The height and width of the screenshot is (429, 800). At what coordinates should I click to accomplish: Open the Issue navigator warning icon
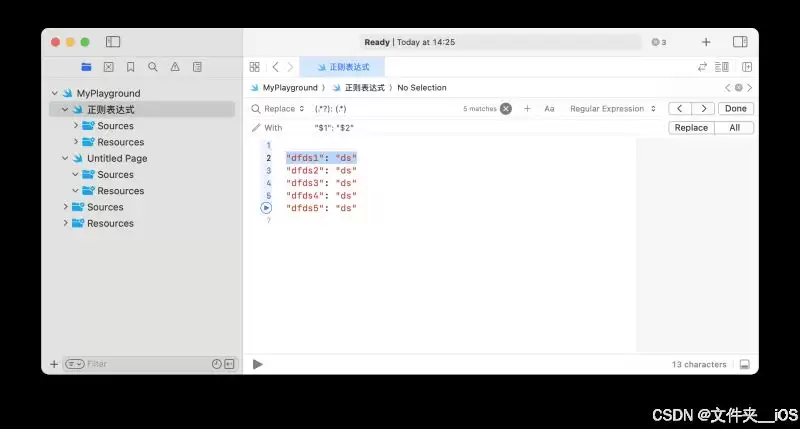click(x=175, y=67)
